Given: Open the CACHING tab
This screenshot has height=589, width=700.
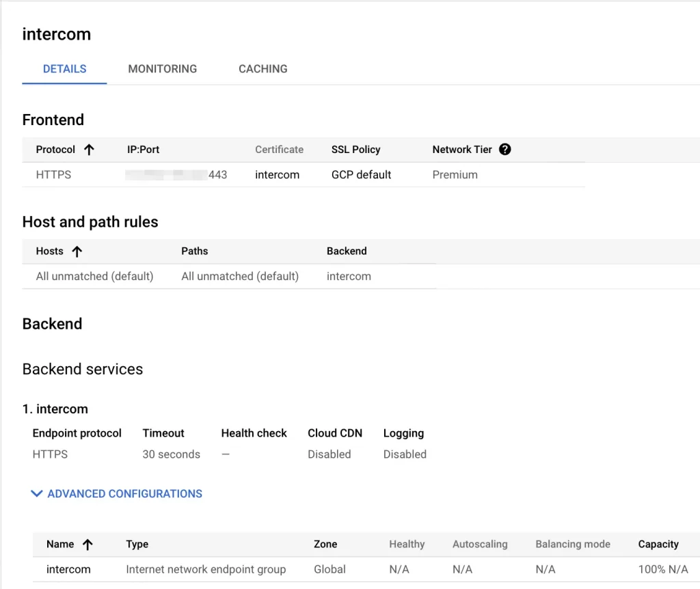Looking at the screenshot, I should click(x=263, y=69).
